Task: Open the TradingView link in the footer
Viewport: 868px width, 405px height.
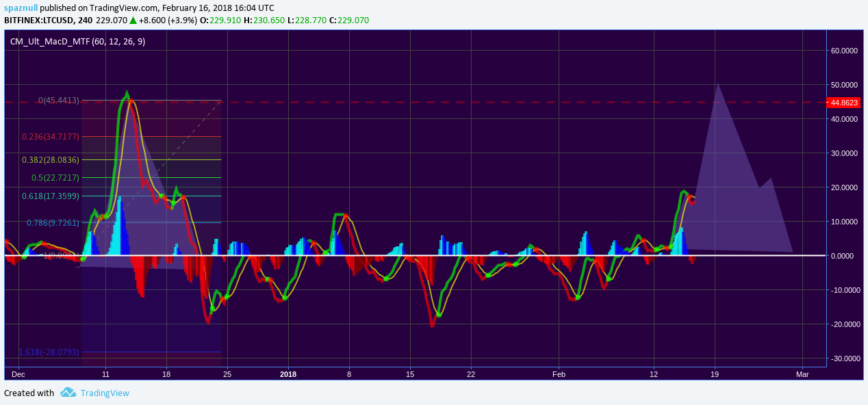Action: [105, 393]
